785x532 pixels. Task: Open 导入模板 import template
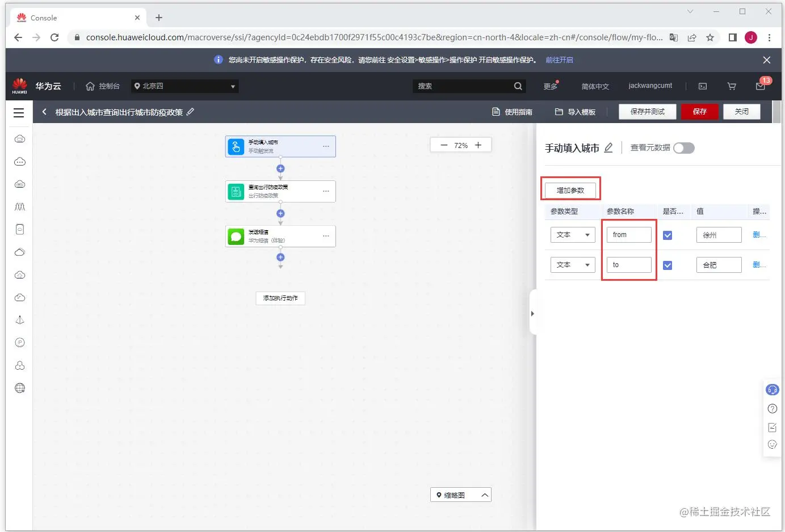575,112
